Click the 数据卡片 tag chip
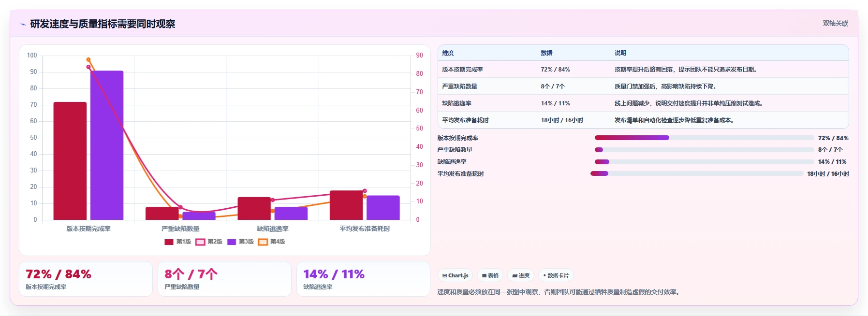Screen dimensions: 868x316 [556, 275]
